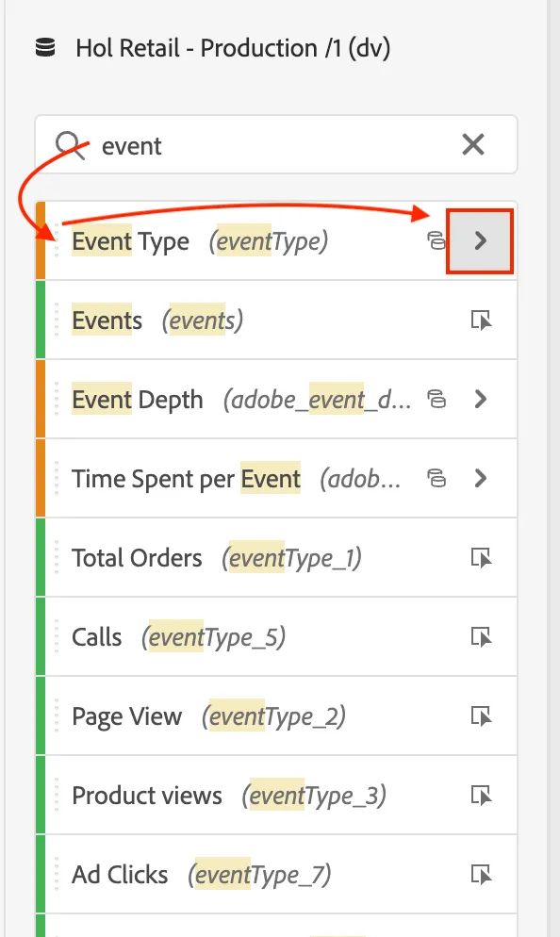
Task: Click the metric icon in Product views row
Action: tap(481, 796)
